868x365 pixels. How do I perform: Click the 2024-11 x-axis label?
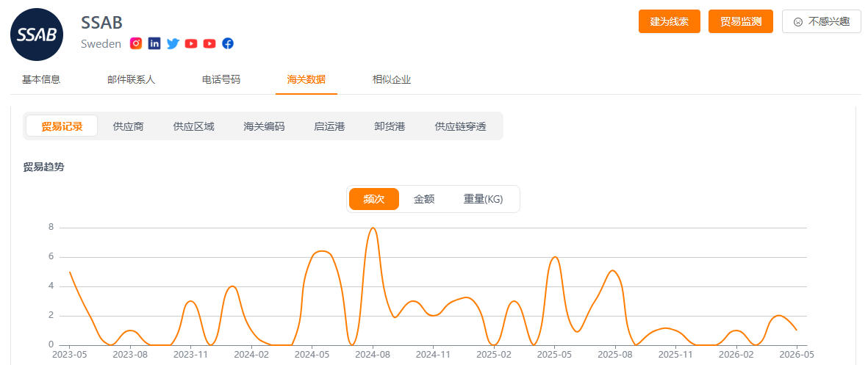pos(434,354)
